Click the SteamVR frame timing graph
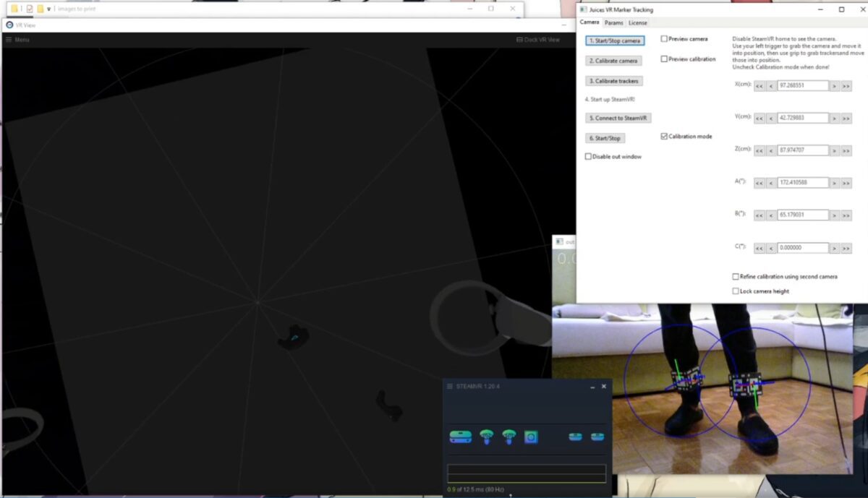This screenshot has height=498, width=868. click(x=527, y=473)
